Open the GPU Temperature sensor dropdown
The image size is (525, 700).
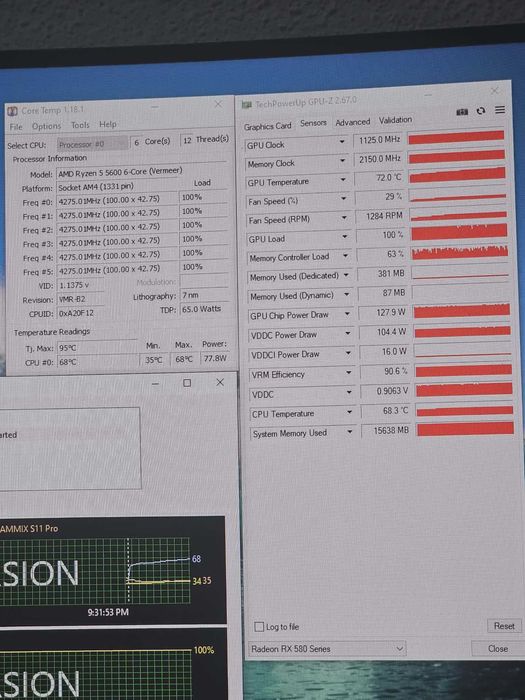[x=343, y=179]
